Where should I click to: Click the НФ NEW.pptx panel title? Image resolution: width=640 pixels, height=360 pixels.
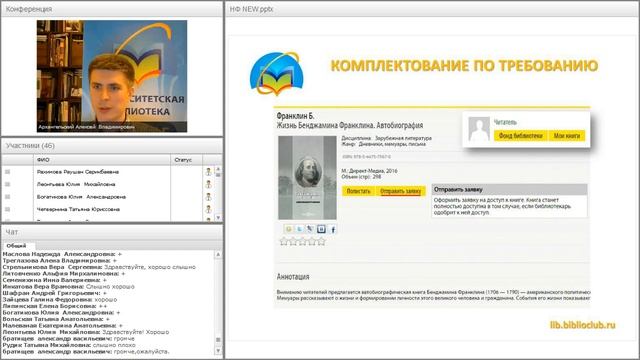click(x=251, y=9)
